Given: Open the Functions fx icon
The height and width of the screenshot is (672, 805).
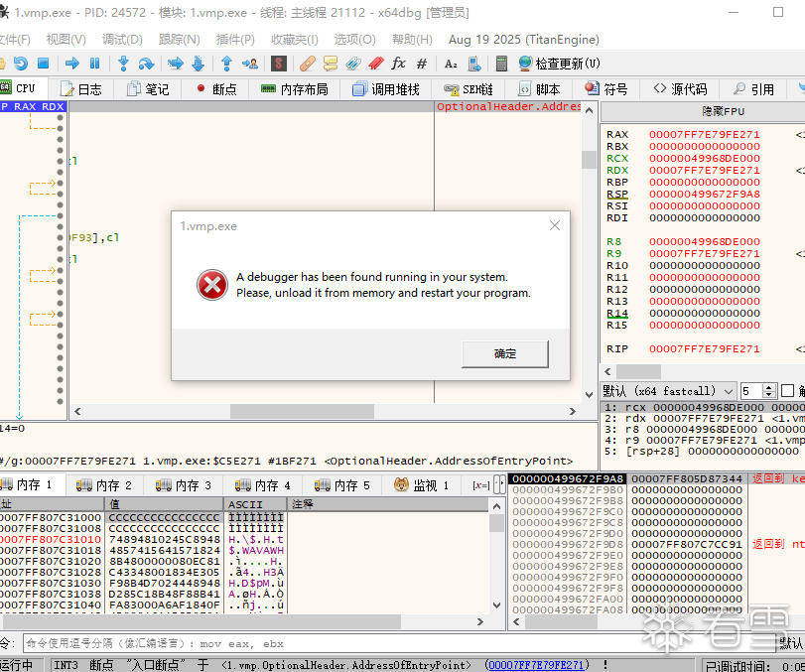Looking at the screenshot, I should pos(398,64).
